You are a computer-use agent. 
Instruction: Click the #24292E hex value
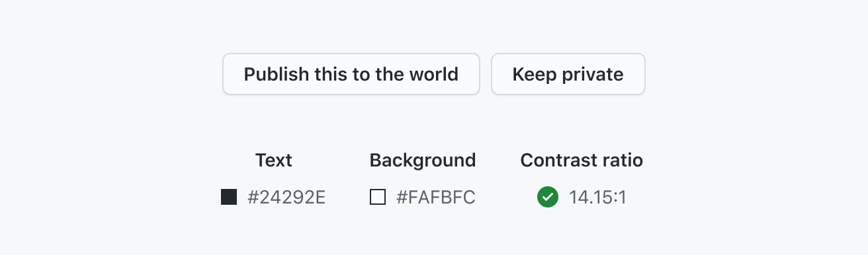286,197
